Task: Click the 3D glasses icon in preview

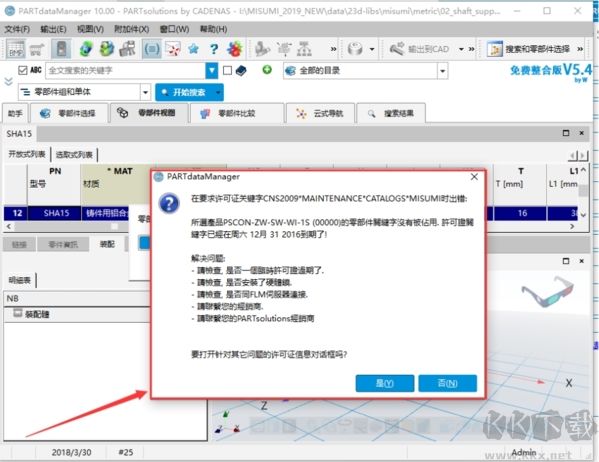Action: click(547, 292)
